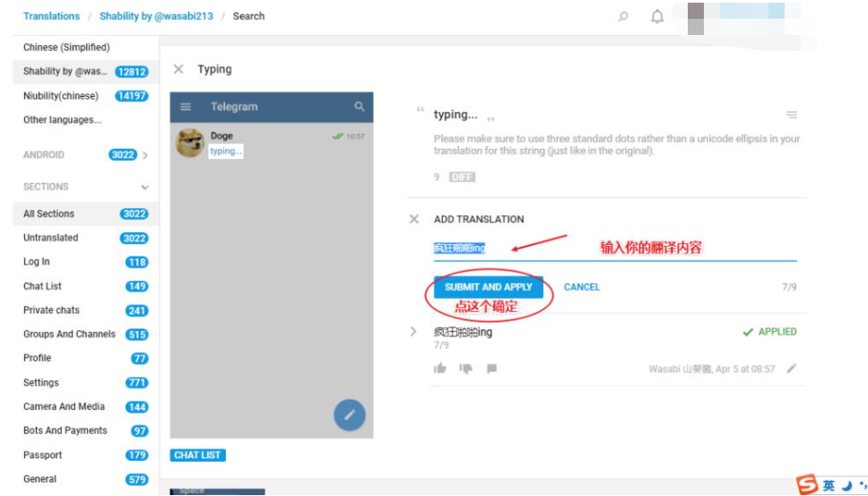The width and height of the screenshot is (868, 496).
Task: Select the Untranslated section
Action: coord(86,238)
